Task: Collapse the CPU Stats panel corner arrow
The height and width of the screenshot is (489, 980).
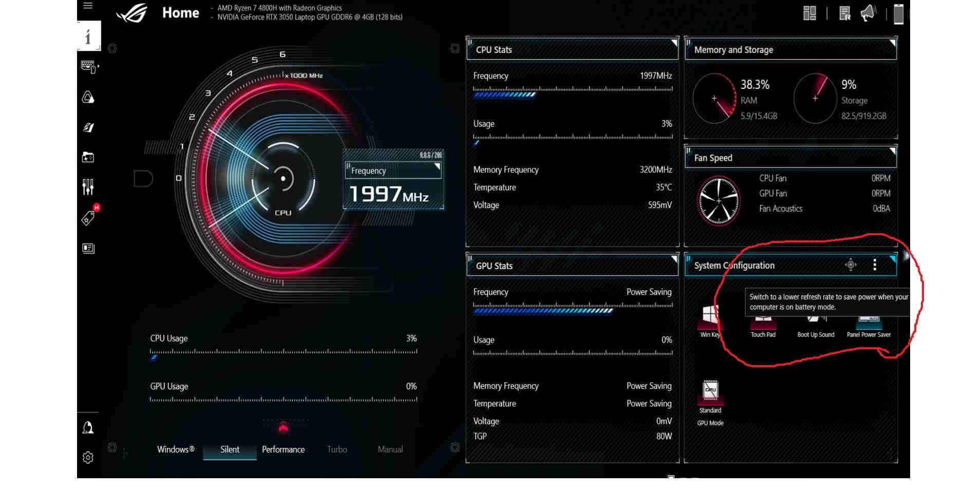Action: [x=674, y=42]
